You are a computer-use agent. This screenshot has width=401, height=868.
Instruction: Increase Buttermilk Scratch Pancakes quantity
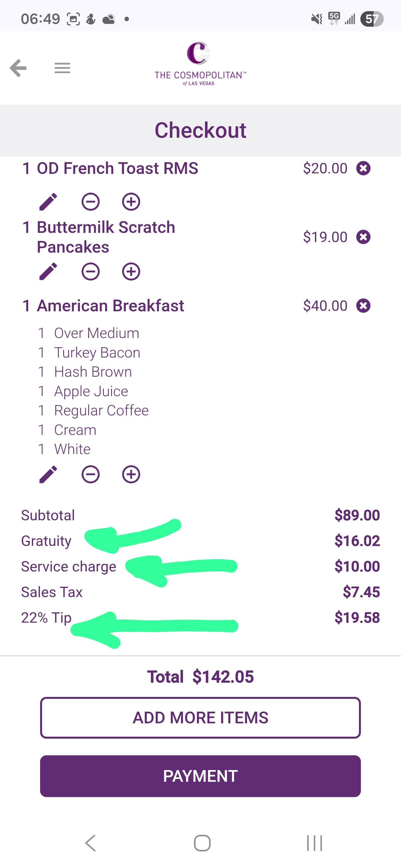click(x=131, y=272)
